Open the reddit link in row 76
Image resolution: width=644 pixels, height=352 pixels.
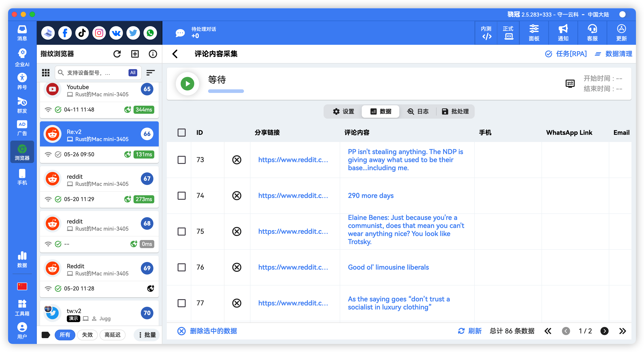click(293, 267)
